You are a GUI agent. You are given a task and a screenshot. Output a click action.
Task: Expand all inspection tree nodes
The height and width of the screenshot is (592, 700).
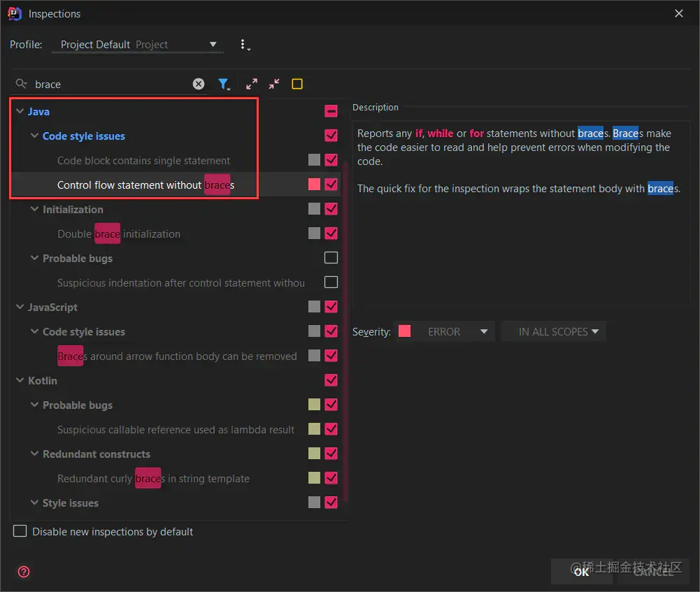point(252,84)
